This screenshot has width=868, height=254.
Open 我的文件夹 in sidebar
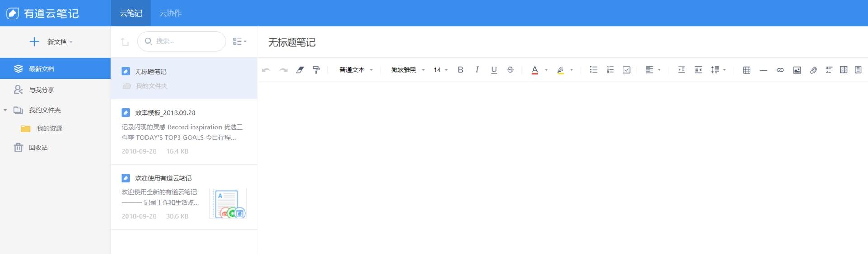(x=45, y=110)
